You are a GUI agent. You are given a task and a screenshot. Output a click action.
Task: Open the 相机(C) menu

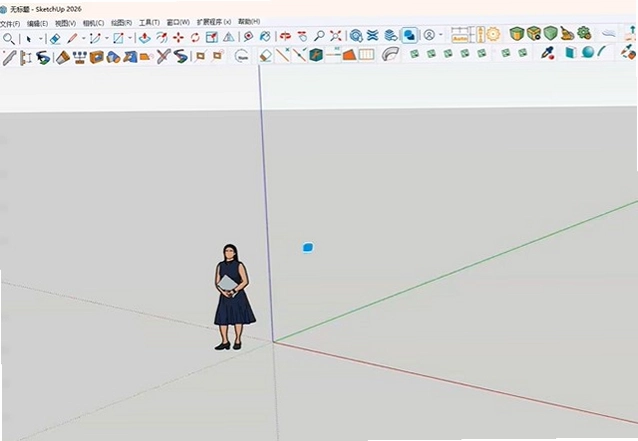93,23
